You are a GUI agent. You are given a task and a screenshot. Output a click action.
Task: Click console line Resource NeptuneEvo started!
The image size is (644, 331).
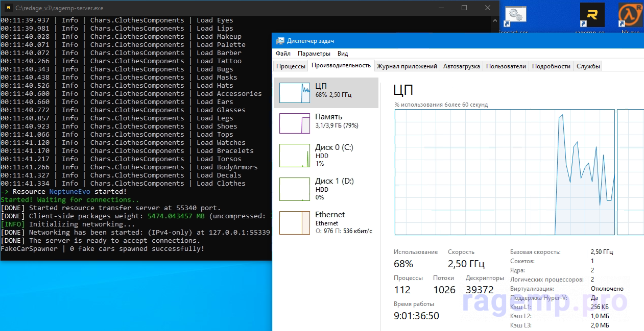[64, 191]
